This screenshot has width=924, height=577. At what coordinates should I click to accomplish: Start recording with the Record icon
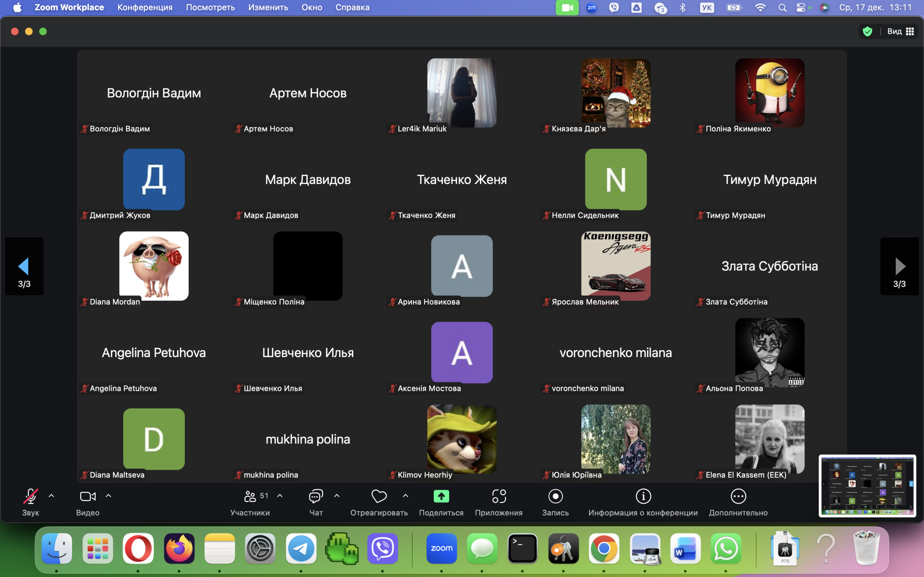pyautogui.click(x=555, y=496)
